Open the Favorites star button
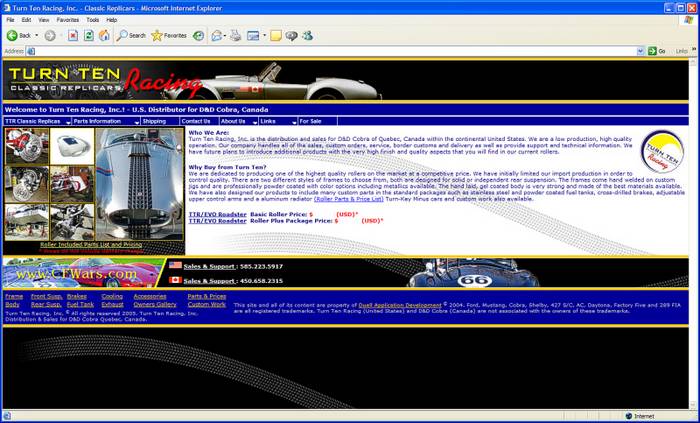 pos(169,35)
